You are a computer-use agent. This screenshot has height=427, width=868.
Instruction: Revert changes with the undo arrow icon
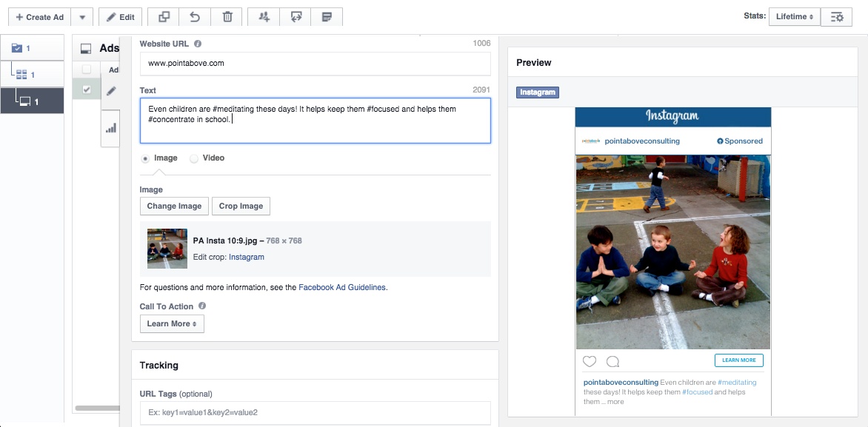pos(195,16)
